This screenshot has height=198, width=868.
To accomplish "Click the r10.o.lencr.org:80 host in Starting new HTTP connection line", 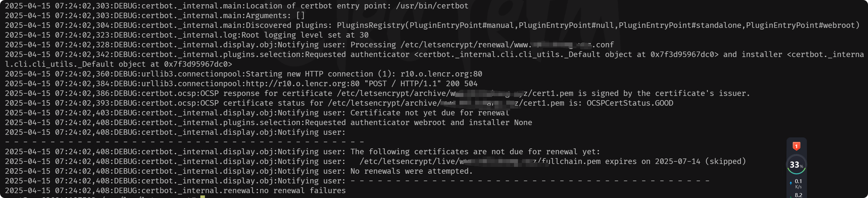I will [x=441, y=74].
